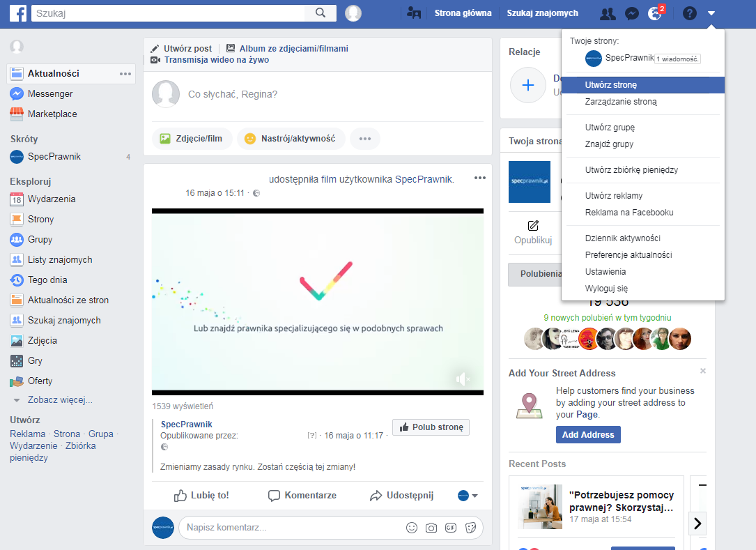Screen dimensions: 756x550
Task: Click the Polub stronę button
Action: (431, 427)
